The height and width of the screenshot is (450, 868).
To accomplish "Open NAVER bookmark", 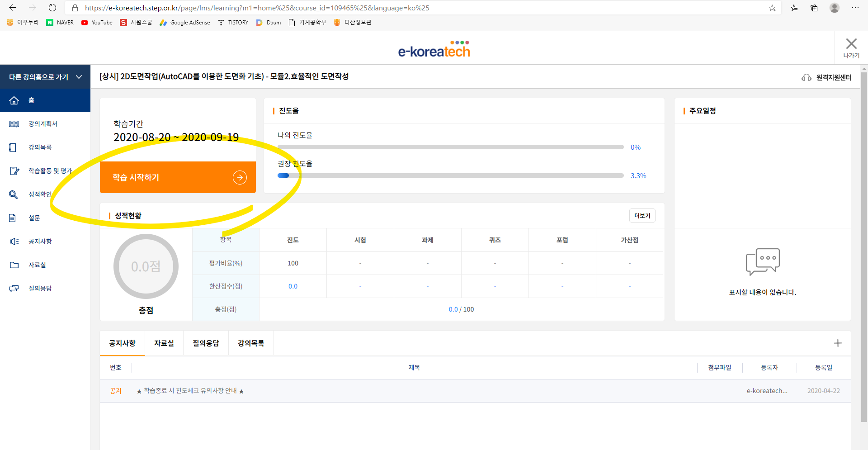I will point(60,22).
